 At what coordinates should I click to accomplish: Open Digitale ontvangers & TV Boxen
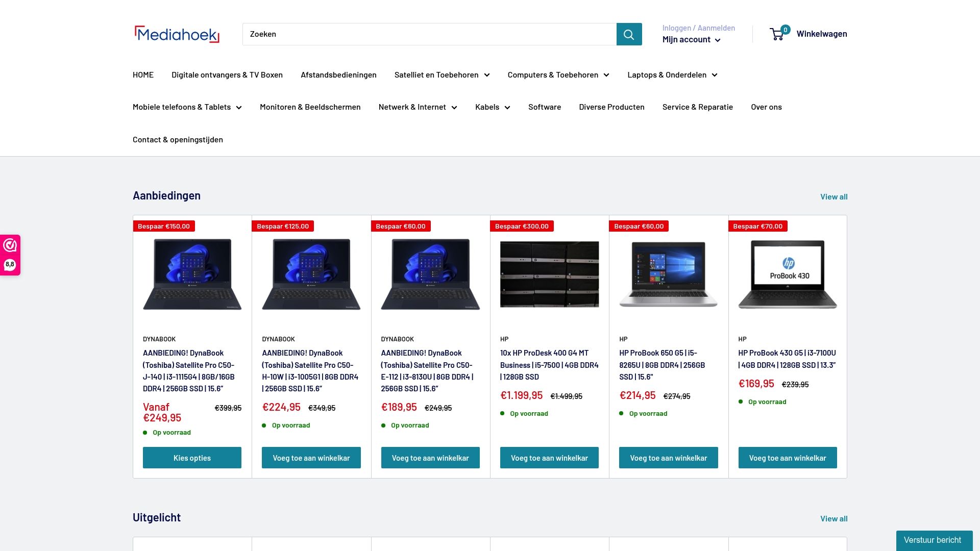click(227, 75)
